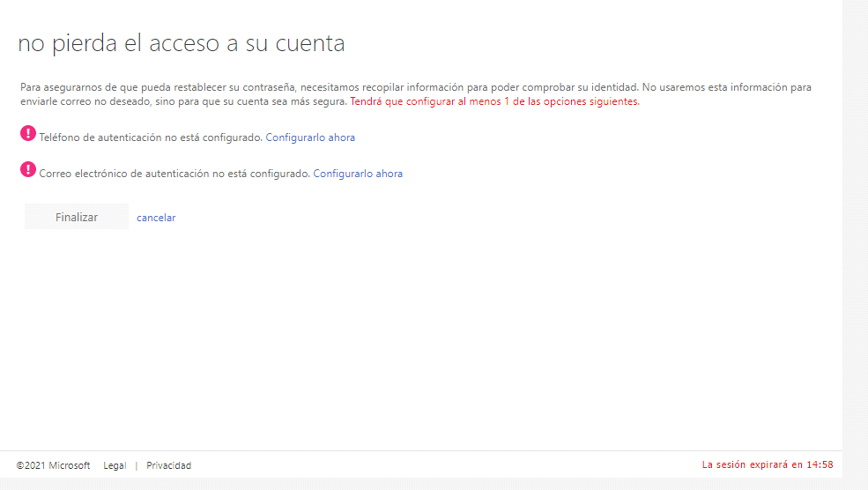This screenshot has width=868, height=490.
Task: Click the words "La sesión expirará en" in the footer
Action: tap(752, 464)
